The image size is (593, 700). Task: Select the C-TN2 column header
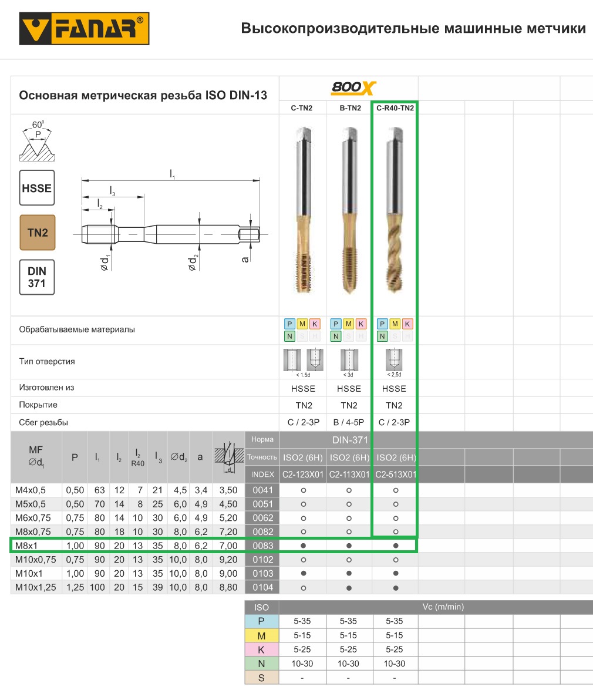click(302, 108)
